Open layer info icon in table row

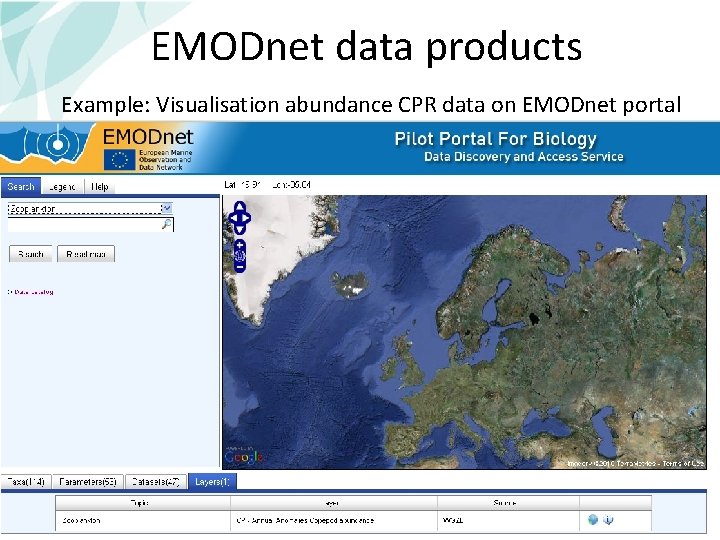pos(608,520)
